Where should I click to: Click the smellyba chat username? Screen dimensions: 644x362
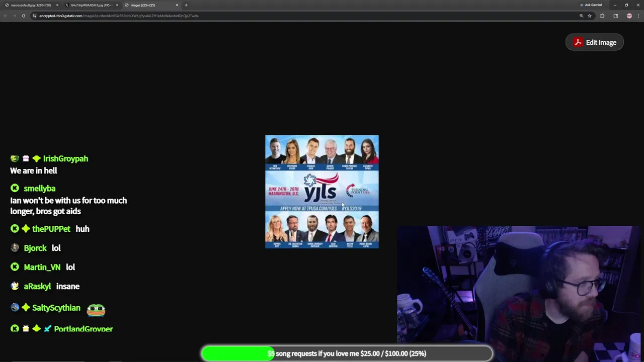(x=39, y=189)
